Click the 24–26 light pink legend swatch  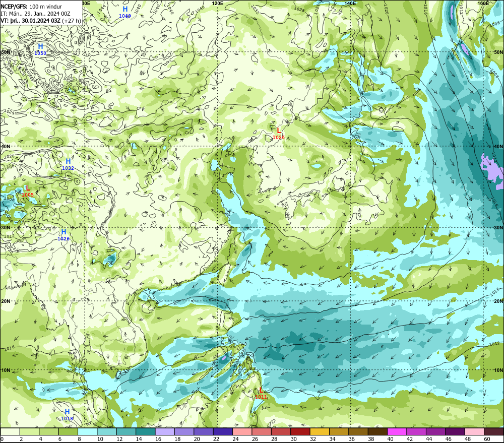click(242, 431)
